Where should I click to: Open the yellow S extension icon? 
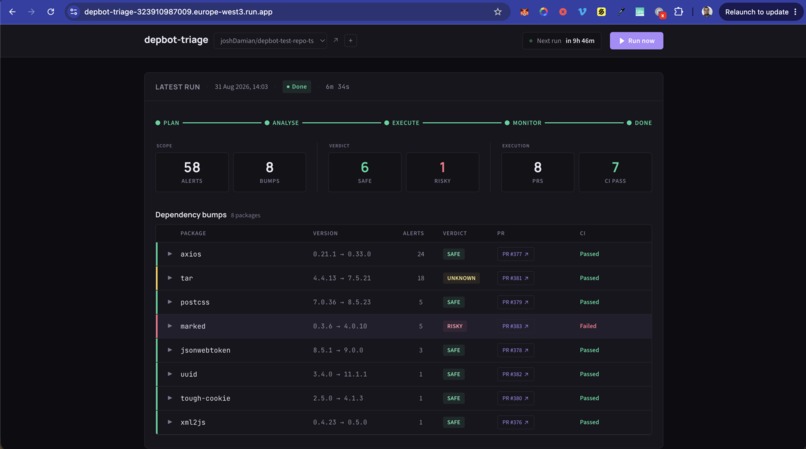point(601,12)
